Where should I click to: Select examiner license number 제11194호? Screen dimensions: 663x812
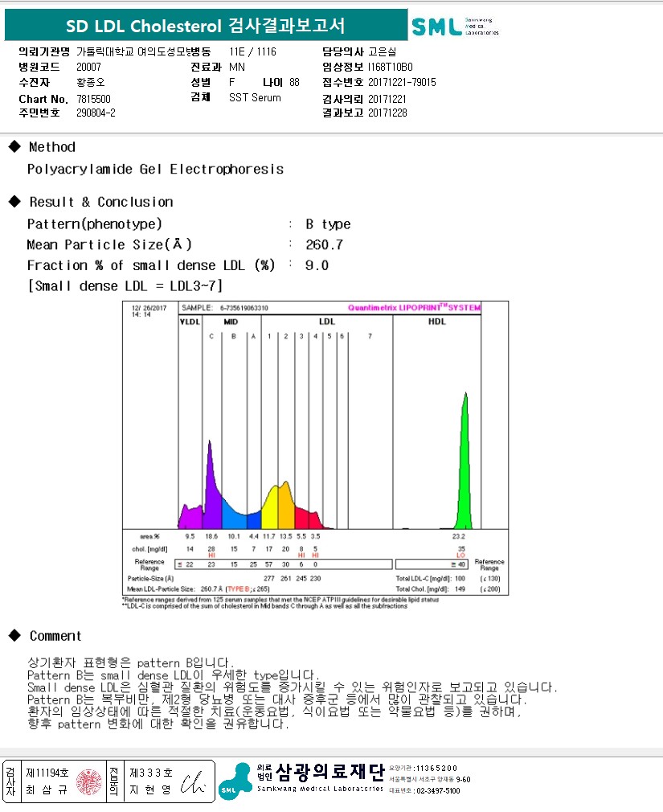pos(47,773)
